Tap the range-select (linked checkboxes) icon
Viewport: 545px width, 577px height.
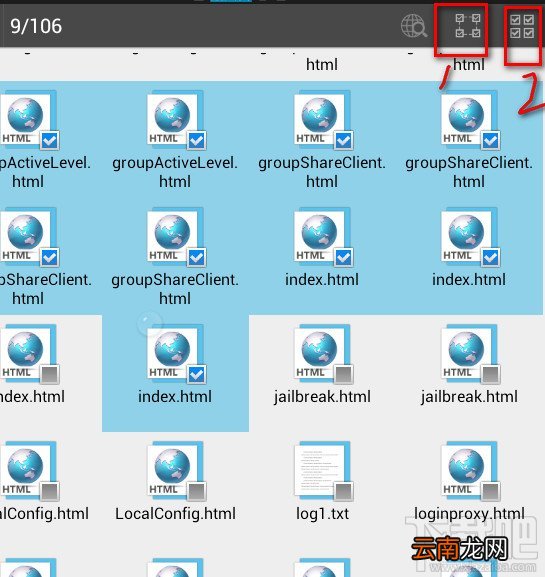tap(468, 26)
